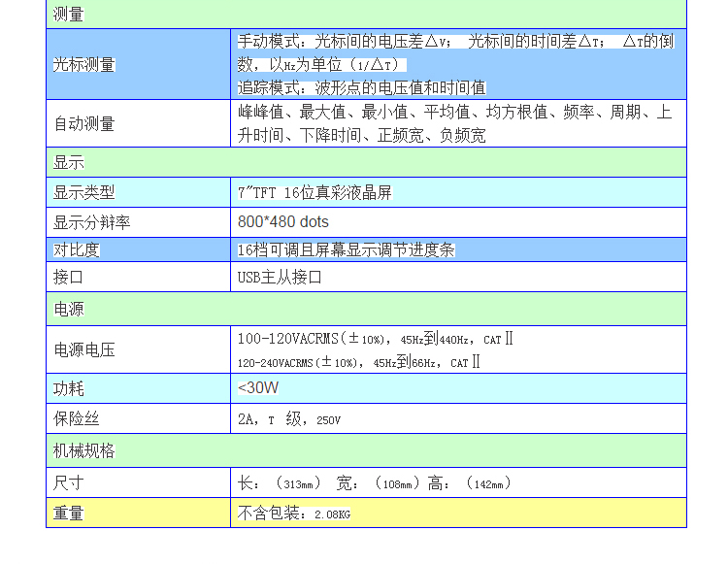The image size is (728, 564).
Task: Select the 光标测量 label cell
Action: click(x=138, y=64)
